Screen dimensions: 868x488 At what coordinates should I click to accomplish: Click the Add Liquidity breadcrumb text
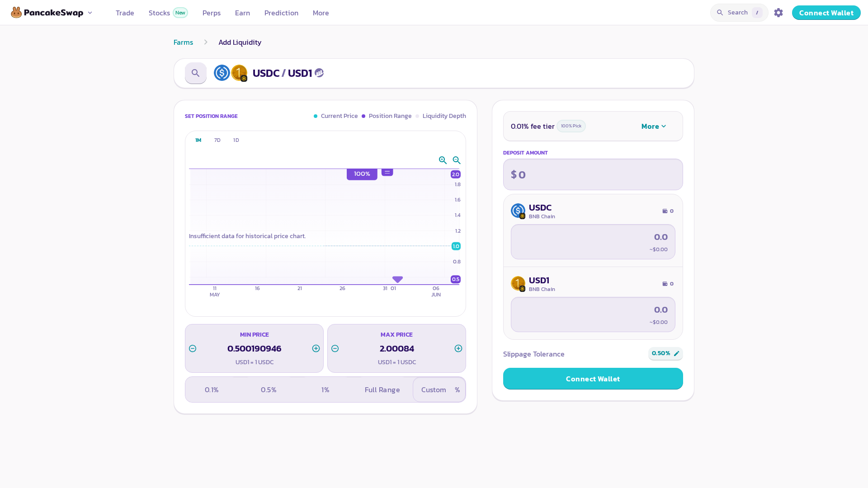point(240,42)
